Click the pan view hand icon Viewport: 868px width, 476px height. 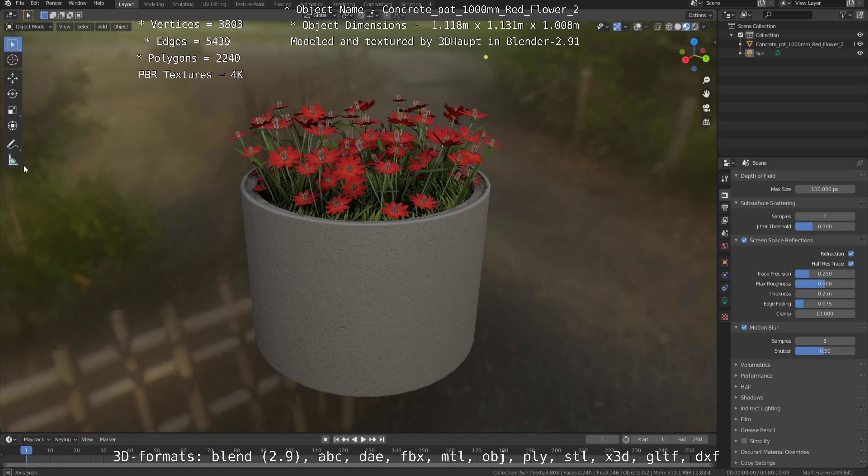tap(706, 94)
